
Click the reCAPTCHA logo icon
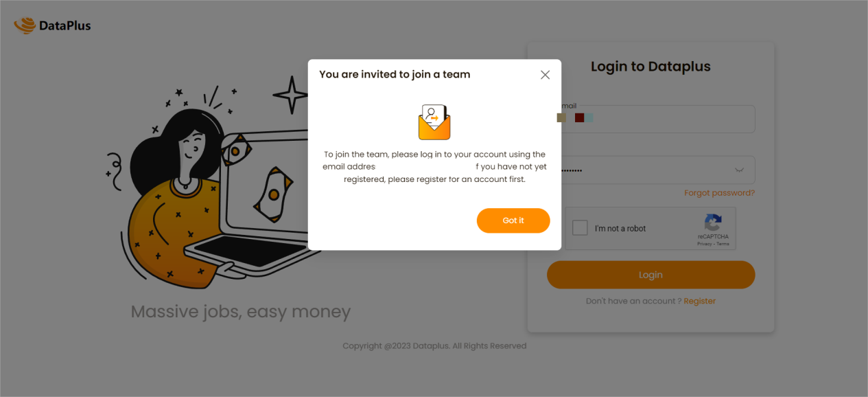(713, 223)
